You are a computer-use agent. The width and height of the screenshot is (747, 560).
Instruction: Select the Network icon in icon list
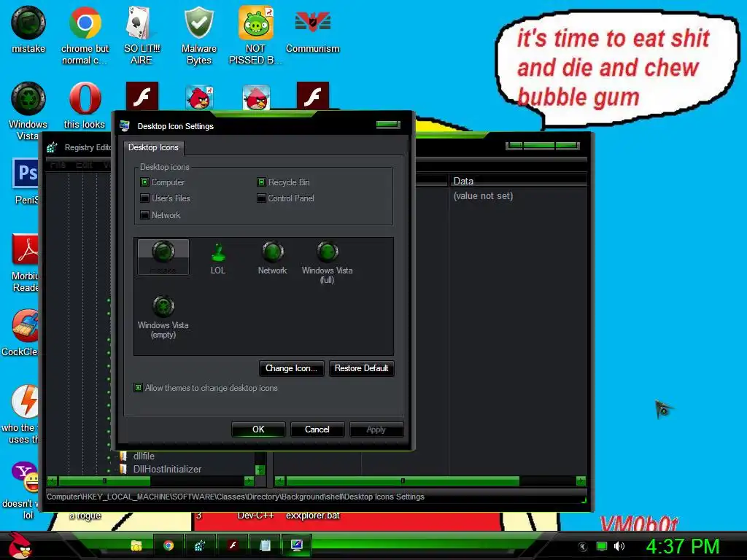tap(273, 258)
